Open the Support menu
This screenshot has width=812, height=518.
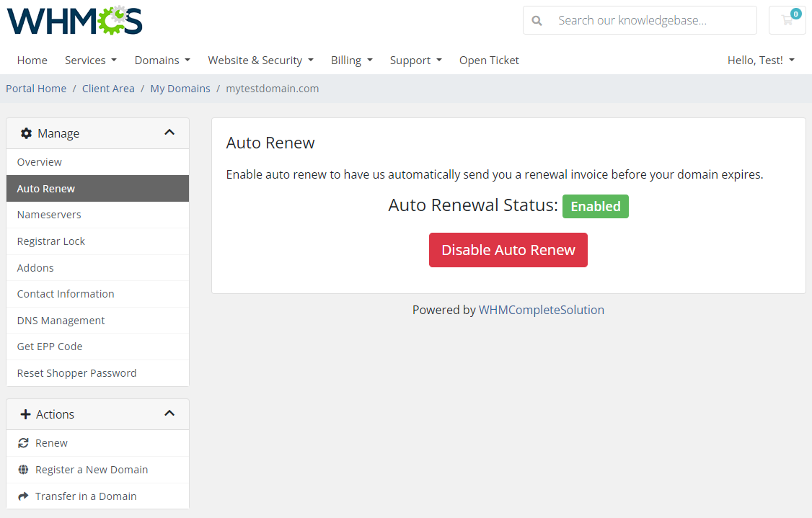pyautogui.click(x=415, y=60)
